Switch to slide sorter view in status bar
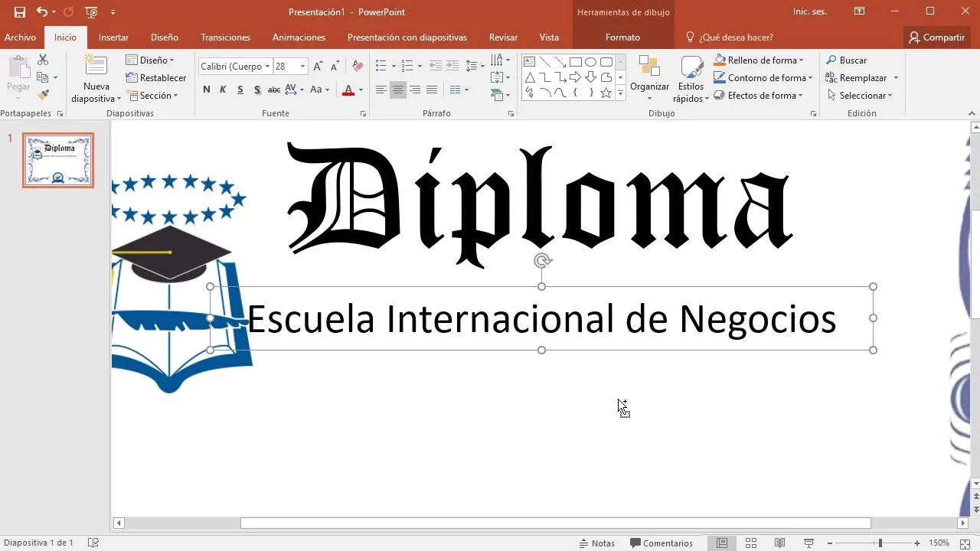Image resolution: width=980 pixels, height=551 pixels. (x=751, y=543)
